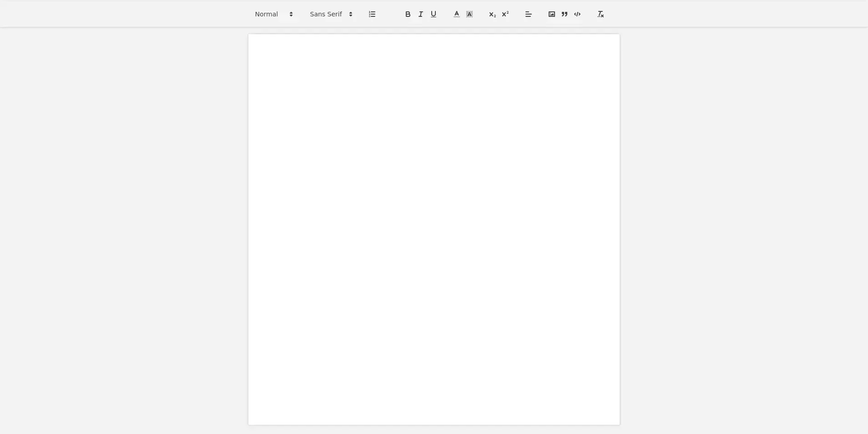Toggle code block formatting

tap(577, 14)
